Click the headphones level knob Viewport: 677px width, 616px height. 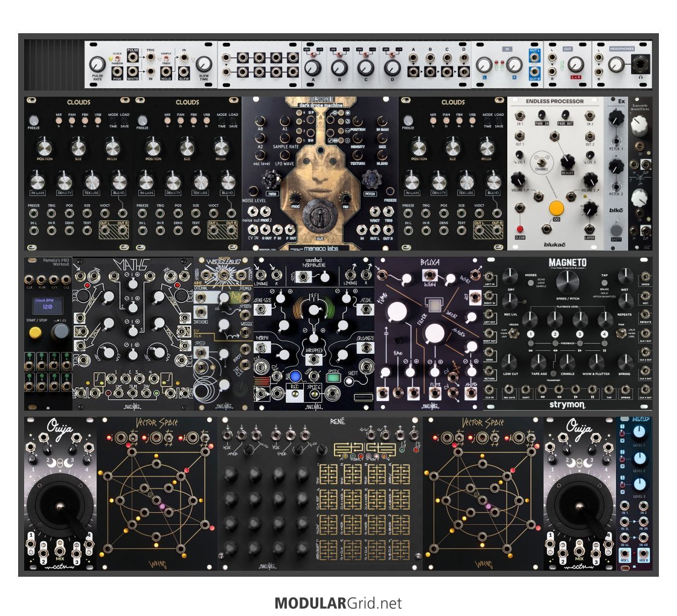tap(615, 65)
